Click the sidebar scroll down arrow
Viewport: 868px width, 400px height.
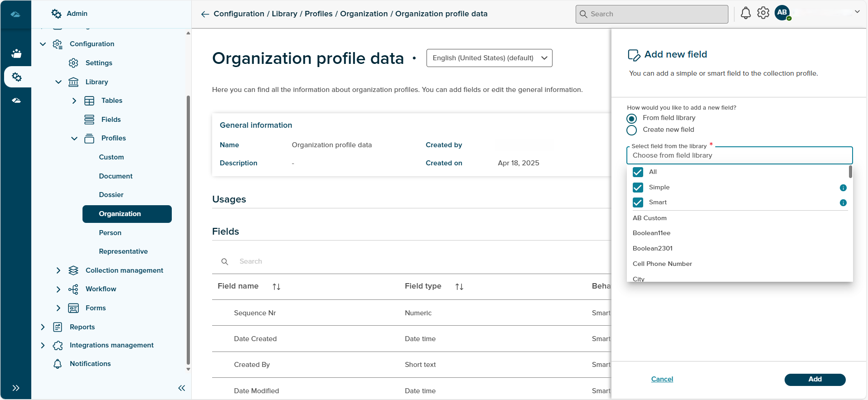188,369
